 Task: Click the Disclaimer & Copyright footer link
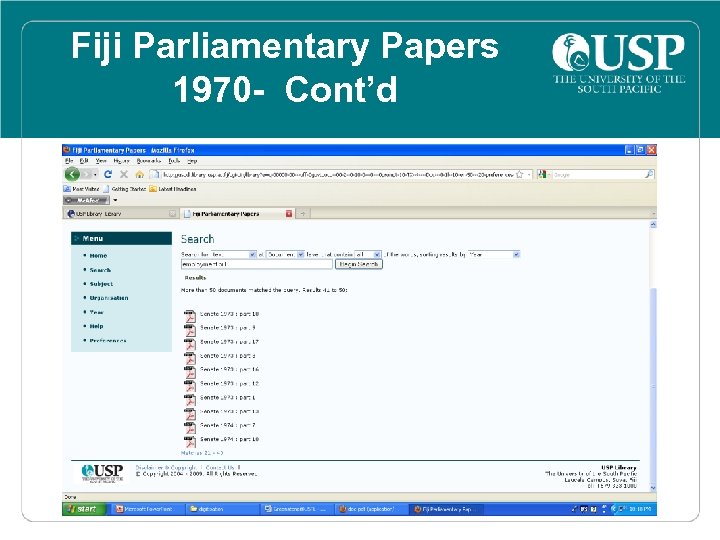point(166,467)
